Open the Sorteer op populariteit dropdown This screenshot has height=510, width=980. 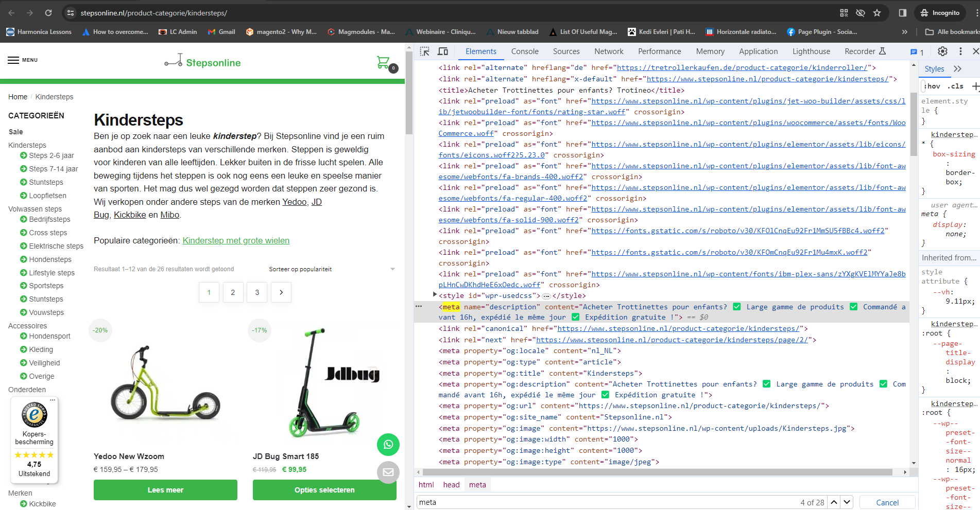pyautogui.click(x=332, y=269)
